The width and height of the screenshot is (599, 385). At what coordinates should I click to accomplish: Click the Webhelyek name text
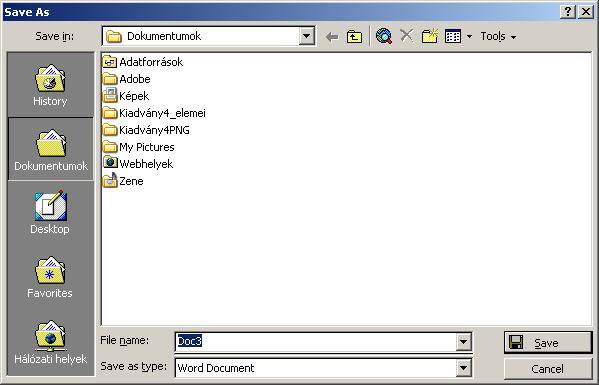146,164
